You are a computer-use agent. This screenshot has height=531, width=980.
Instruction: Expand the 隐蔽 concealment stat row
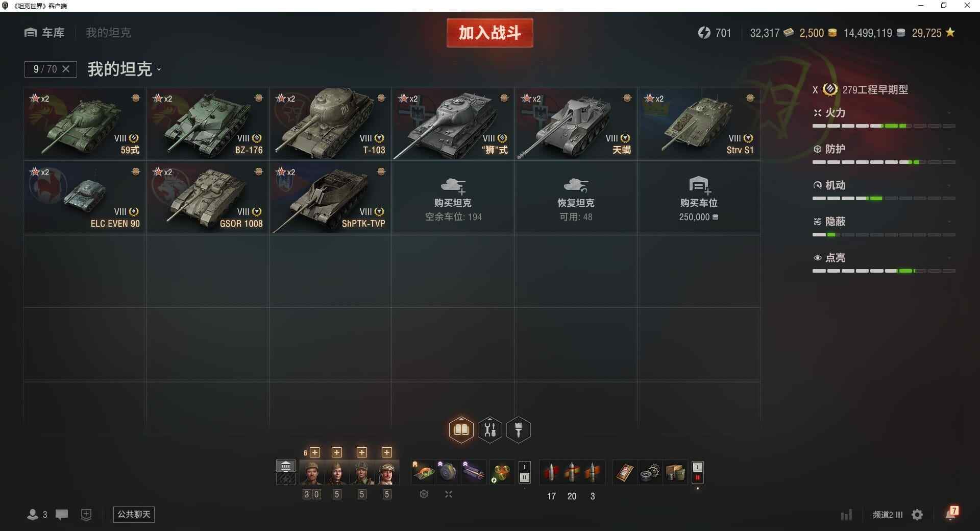click(884, 227)
